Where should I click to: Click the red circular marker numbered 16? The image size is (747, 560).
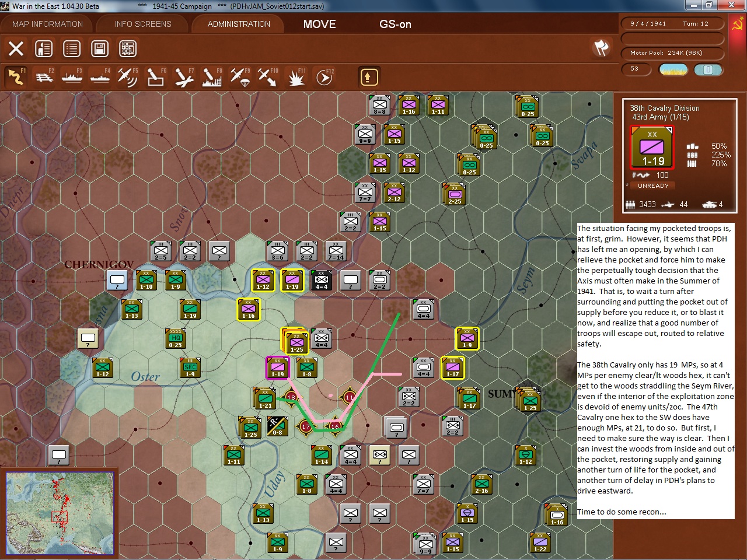pos(336,426)
